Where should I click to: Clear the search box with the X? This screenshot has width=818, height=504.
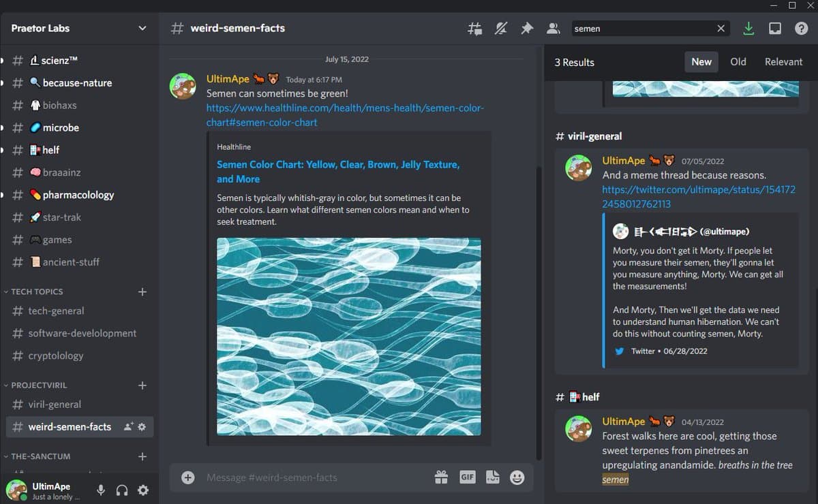pos(721,29)
